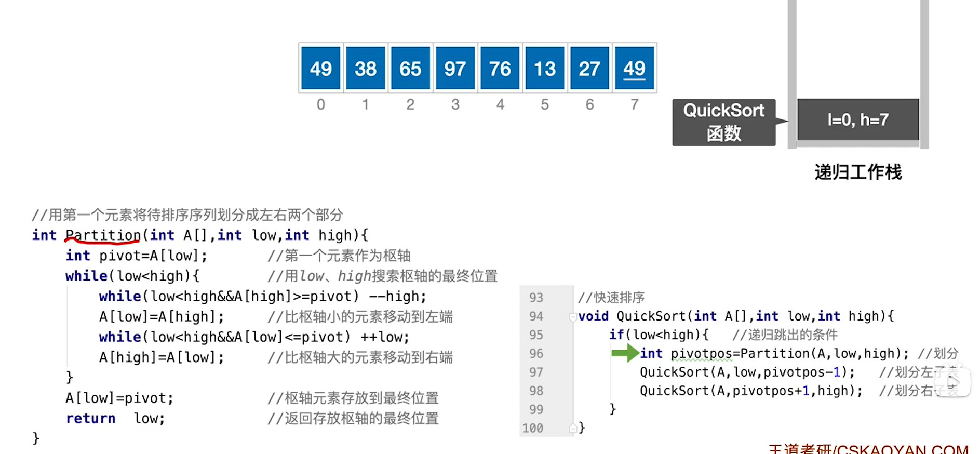Click the comment '//比枢轴大的元素移动到右端'

point(360,357)
